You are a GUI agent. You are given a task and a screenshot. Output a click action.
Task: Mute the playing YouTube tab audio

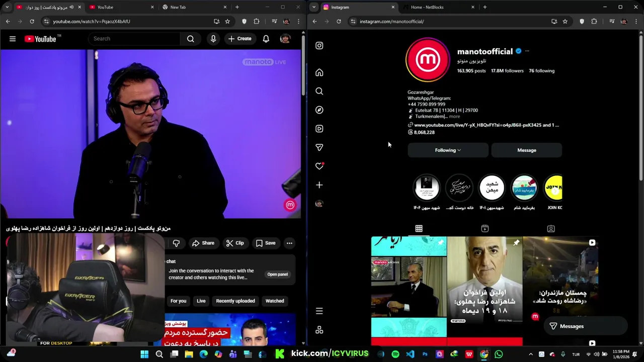point(71,7)
